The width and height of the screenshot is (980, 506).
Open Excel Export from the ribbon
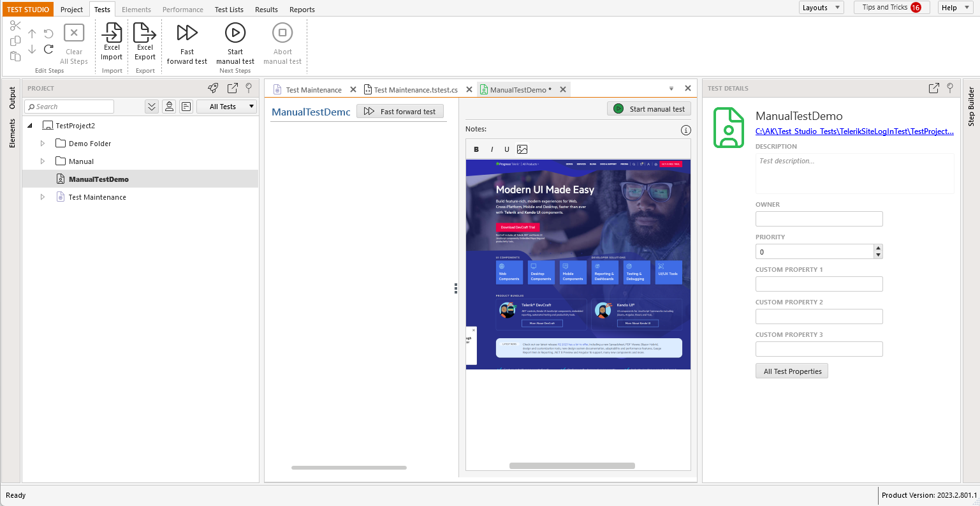click(x=145, y=42)
